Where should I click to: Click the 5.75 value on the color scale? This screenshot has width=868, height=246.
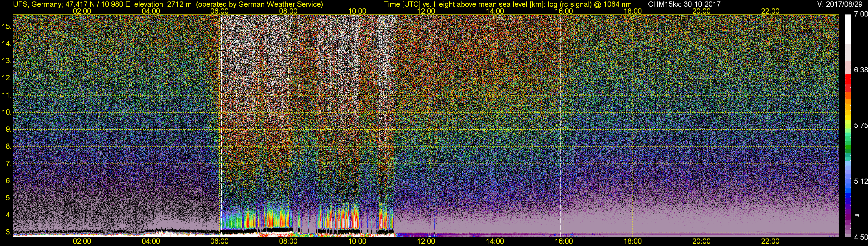point(861,125)
